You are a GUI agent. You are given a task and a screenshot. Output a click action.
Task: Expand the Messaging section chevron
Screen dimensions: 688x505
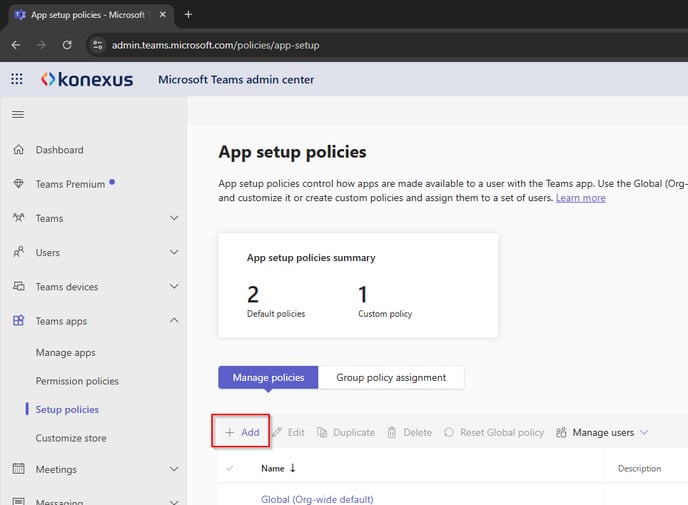(x=174, y=501)
